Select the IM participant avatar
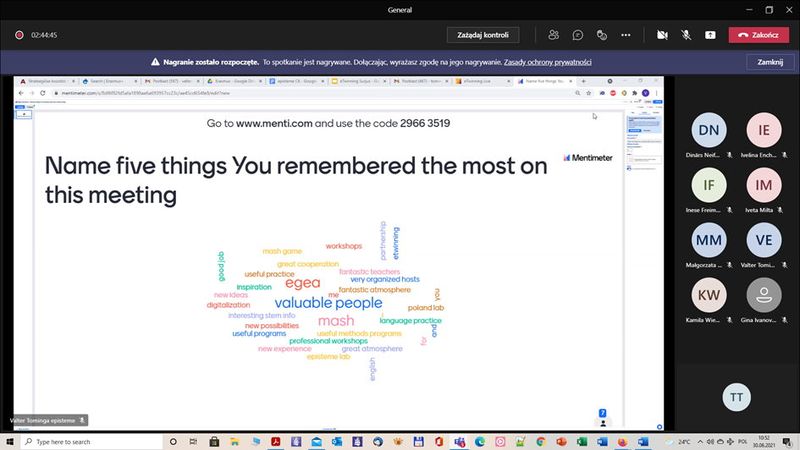 pos(764,185)
